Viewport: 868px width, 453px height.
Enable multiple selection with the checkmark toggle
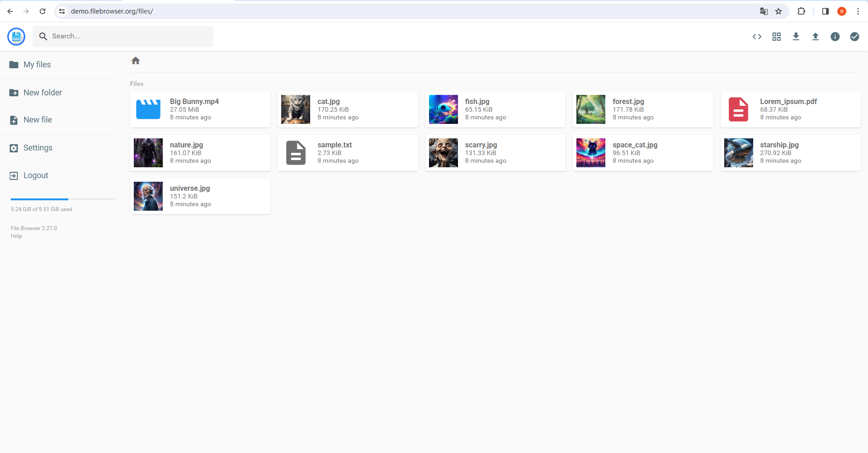[x=855, y=37]
